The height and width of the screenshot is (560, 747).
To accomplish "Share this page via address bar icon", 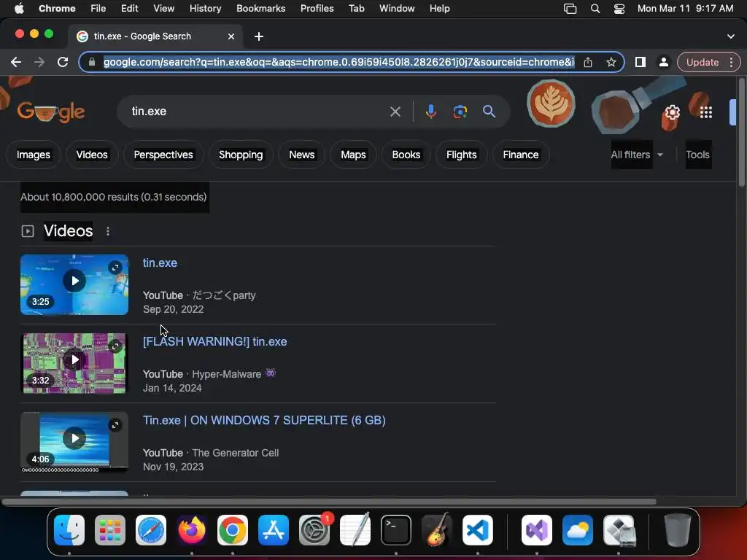I will [588, 63].
